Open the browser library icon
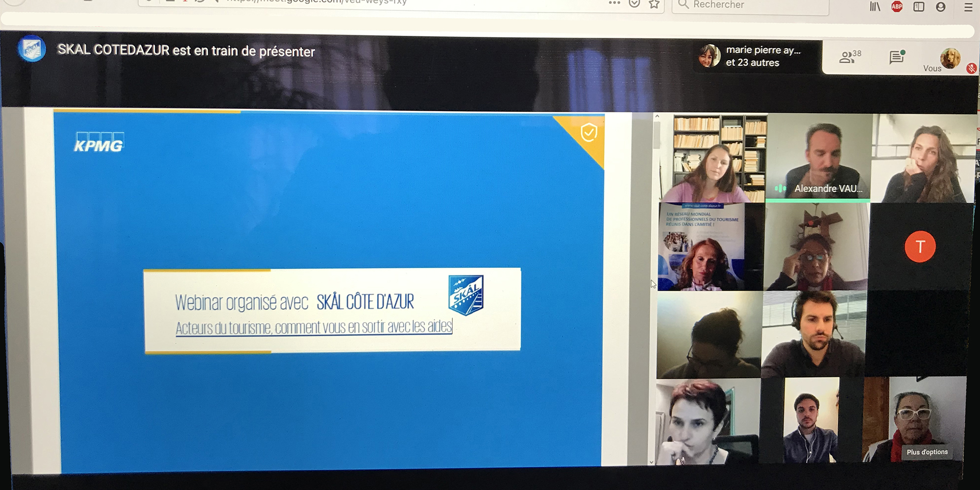 pyautogui.click(x=875, y=6)
